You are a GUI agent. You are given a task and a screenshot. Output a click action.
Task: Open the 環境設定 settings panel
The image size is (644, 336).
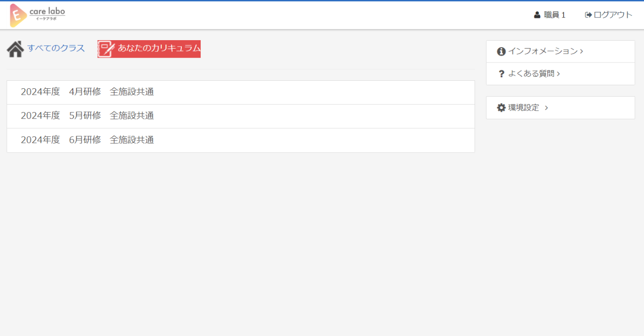[524, 108]
